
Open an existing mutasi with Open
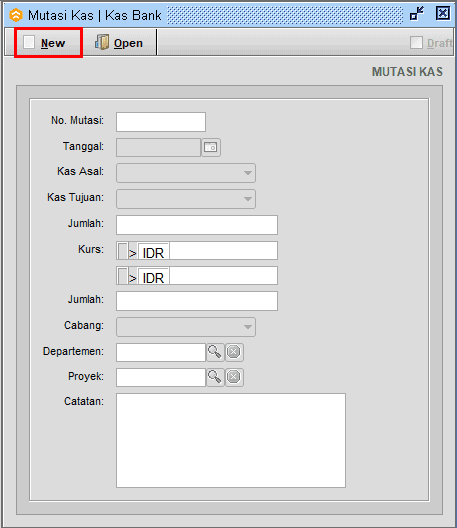119,43
